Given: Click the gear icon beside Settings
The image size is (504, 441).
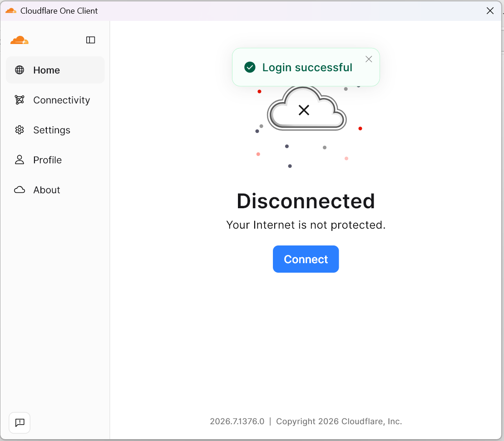Looking at the screenshot, I should pos(20,130).
